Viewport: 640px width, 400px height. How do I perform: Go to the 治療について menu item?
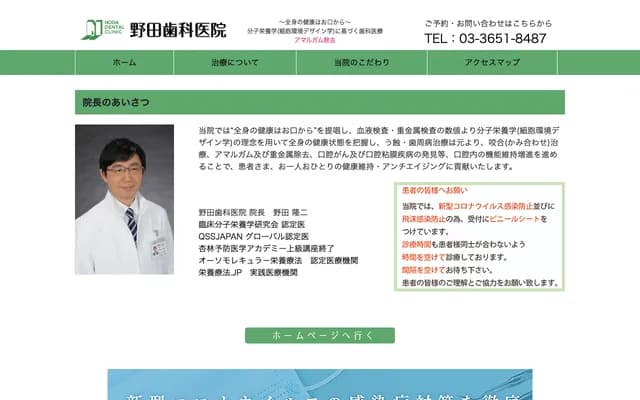235,62
